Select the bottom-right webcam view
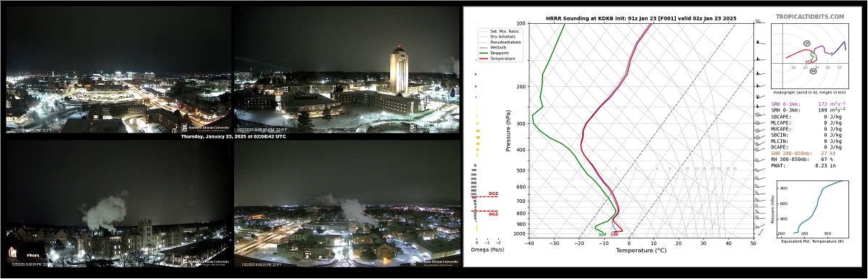This screenshot has height=279, width=868. (x=347, y=203)
